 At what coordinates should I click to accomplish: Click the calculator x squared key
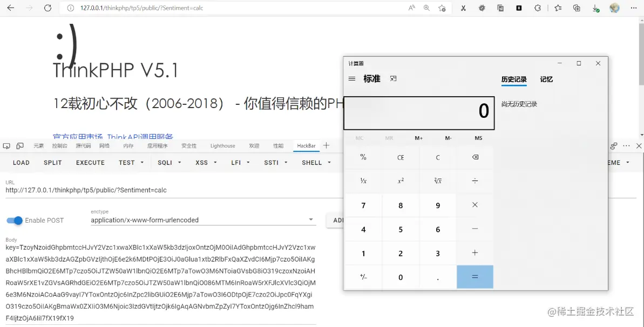tap(401, 181)
